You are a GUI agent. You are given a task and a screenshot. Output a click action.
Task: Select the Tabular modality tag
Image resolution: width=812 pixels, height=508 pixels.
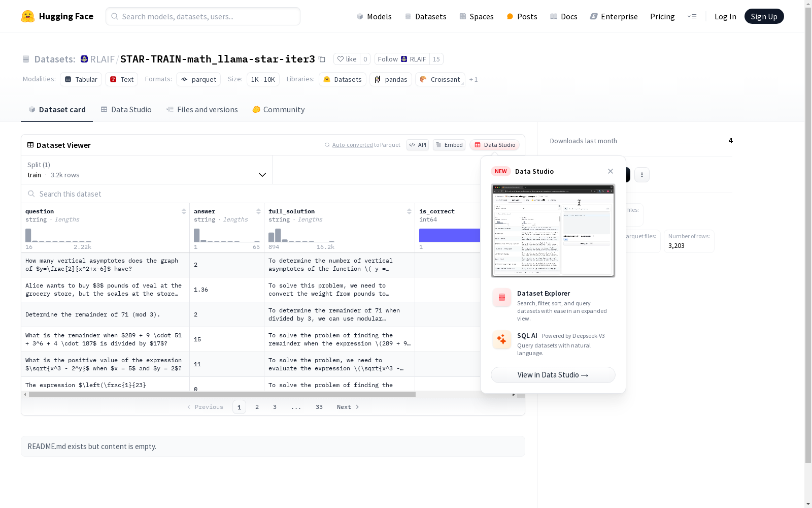click(81, 79)
